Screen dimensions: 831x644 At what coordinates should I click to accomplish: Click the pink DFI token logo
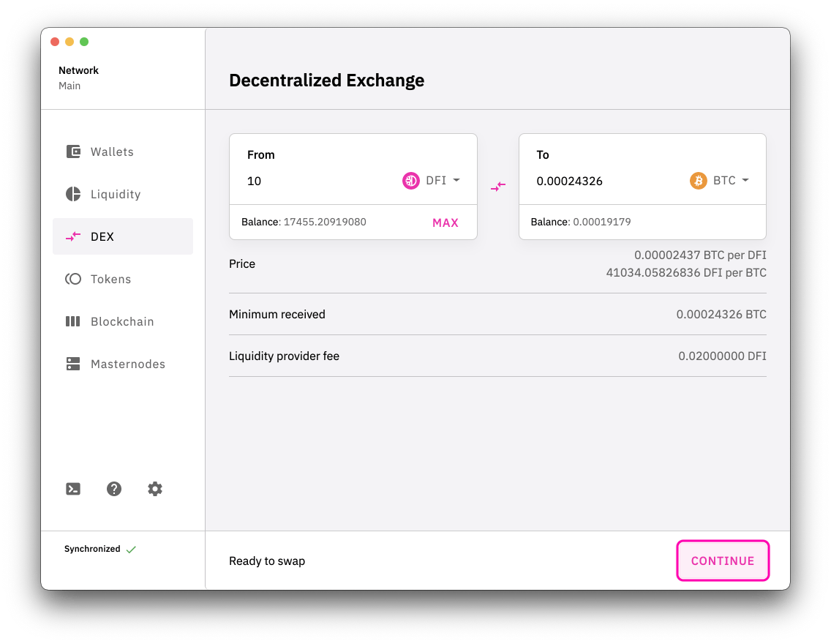pyautogui.click(x=411, y=181)
